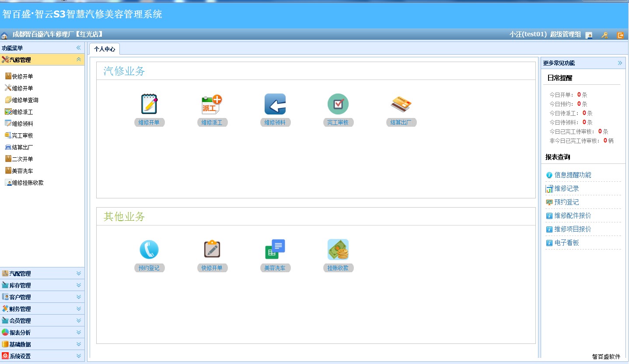
Task: Click the key password icon in header
Action: click(605, 35)
